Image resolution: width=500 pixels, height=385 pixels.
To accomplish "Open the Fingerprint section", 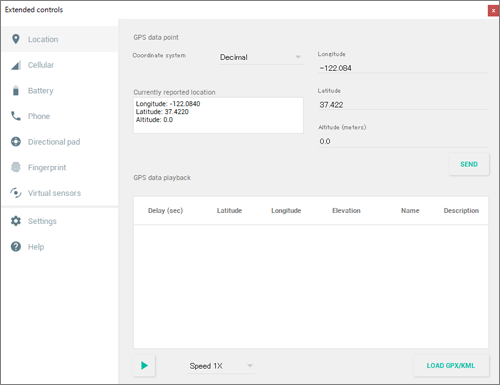I will click(x=60, y=167).
